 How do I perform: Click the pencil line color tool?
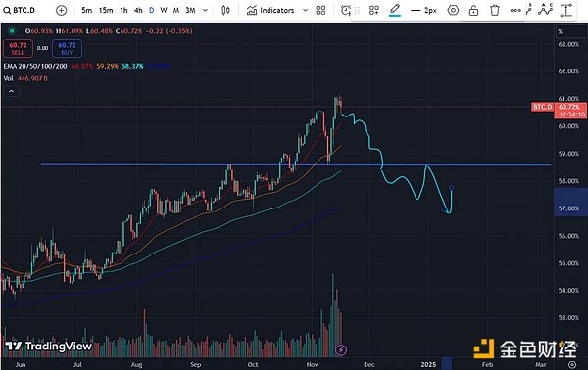(x=395, y=10)
